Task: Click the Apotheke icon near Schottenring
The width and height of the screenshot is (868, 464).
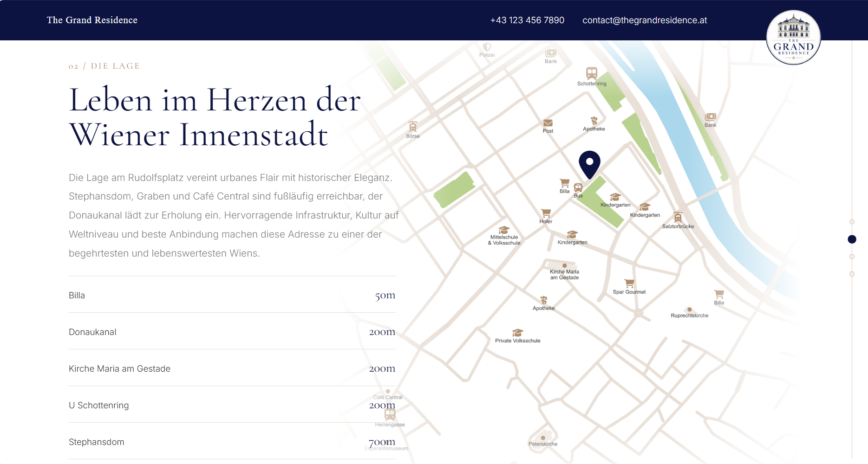Action: tap(594, 121)
